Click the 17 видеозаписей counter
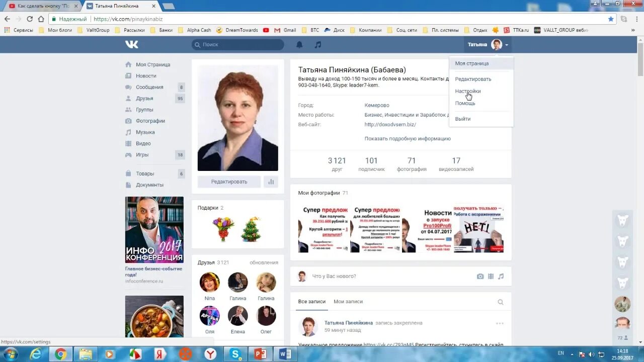 click(x=456, y=164)
